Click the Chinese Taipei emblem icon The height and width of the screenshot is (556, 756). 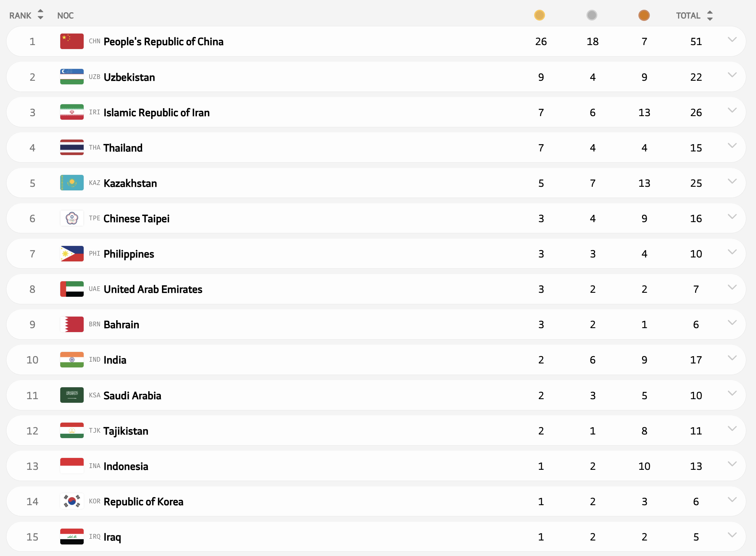click(x=72, y=218)
